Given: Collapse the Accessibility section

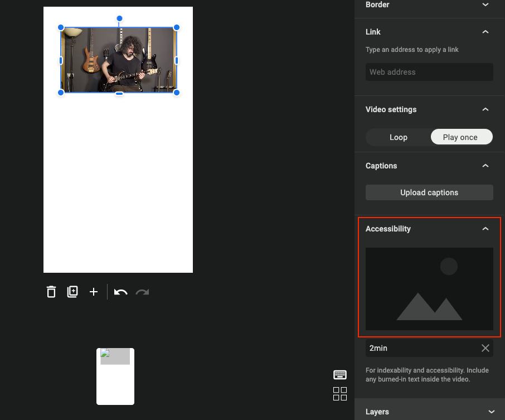Looking at the screenshot, I should click(x=485, y=229).
